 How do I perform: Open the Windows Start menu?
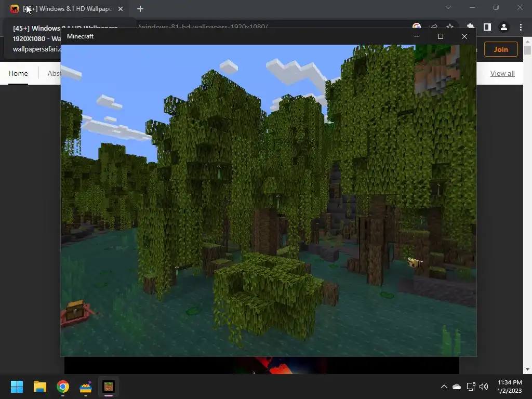(x=17, y=387)
